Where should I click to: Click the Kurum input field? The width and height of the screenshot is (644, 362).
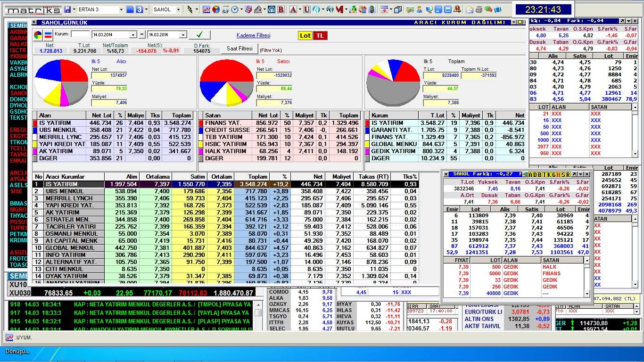(x=80, y=34)
